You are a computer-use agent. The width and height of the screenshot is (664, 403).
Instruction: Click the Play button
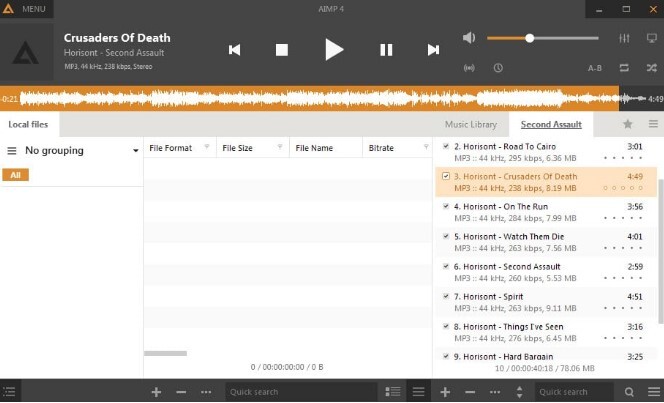(x=334, y=49)
